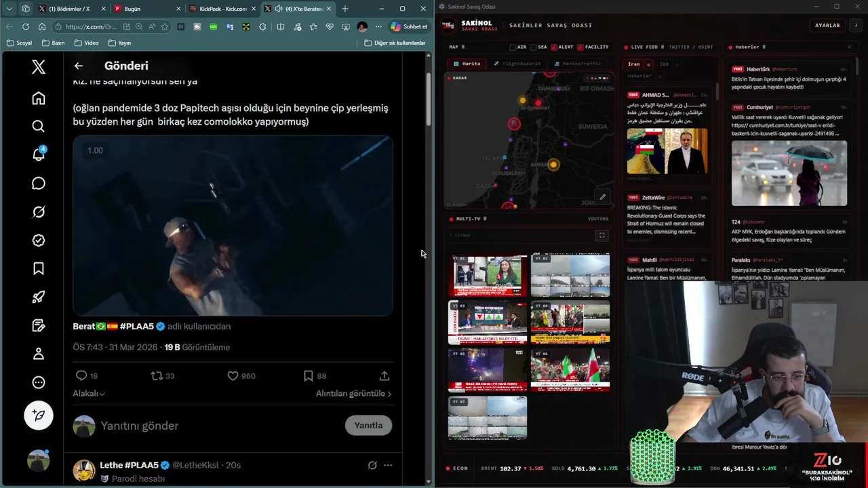Open Lethe #PLAA5 profile name link
Image resolution: width=868 pixels, height=488 pixels.
(129, 465)
